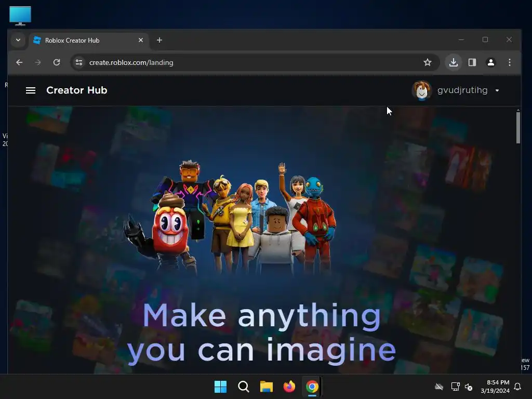Reload the Roblox Creator Hub page

[57, 62]
